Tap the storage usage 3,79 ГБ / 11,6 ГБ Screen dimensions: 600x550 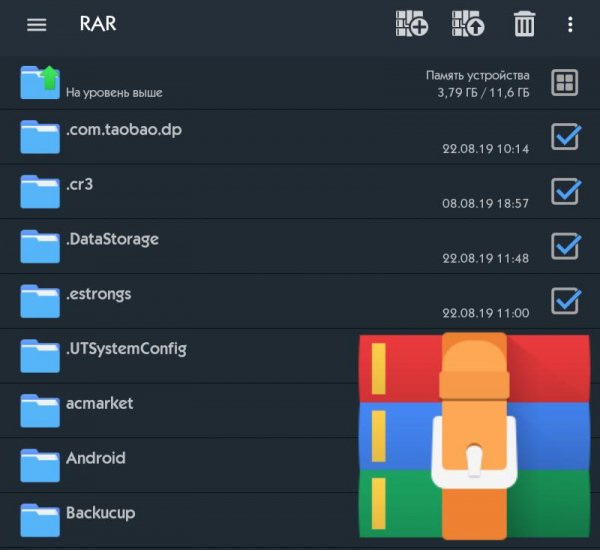coord(483,92)
